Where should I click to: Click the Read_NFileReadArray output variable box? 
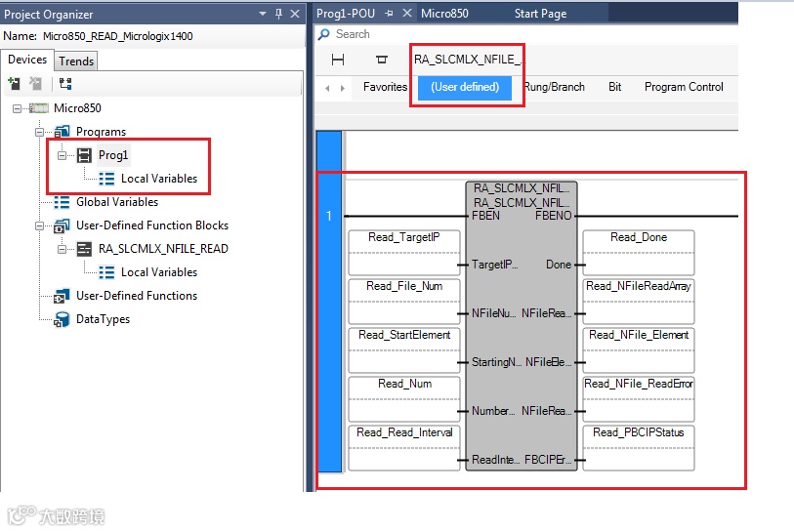639,302
